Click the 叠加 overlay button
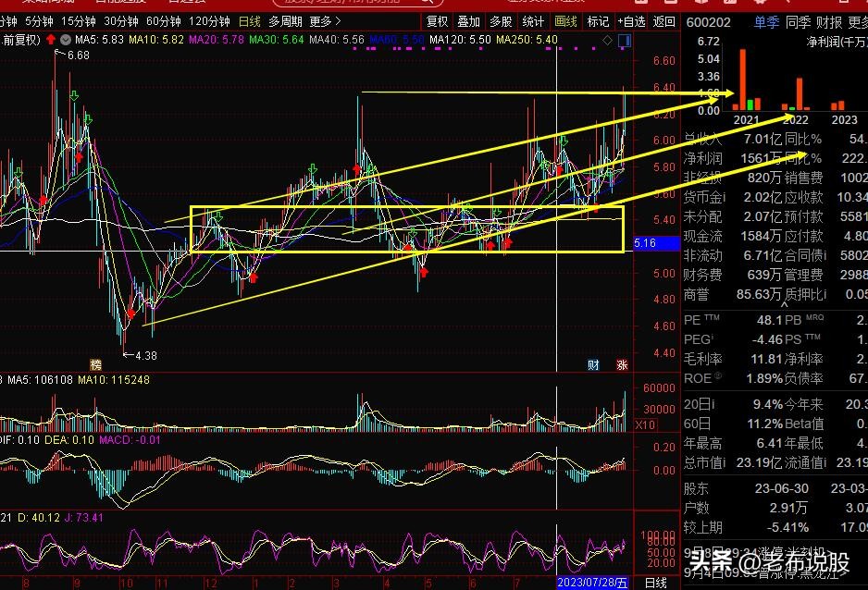868x590 pixels. tap(468, 21)
